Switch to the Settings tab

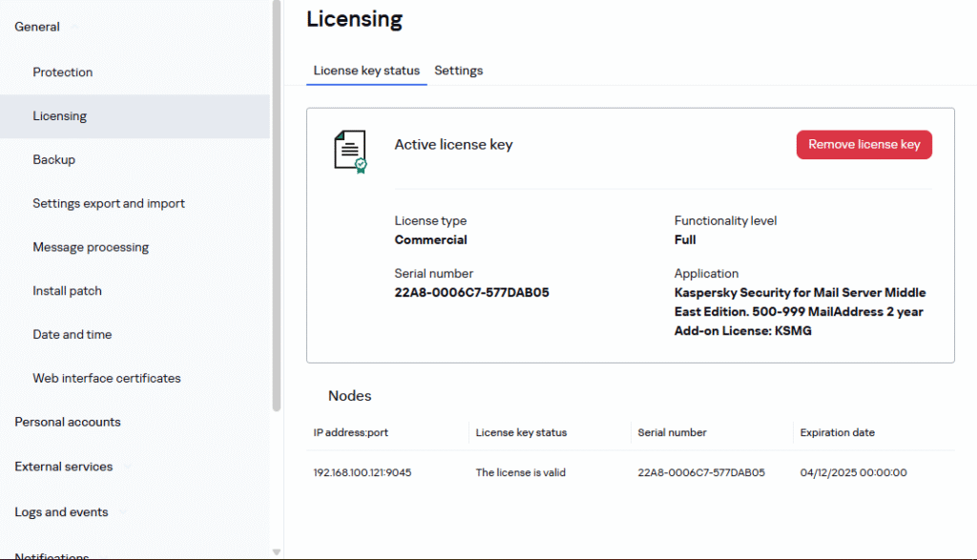459,71
